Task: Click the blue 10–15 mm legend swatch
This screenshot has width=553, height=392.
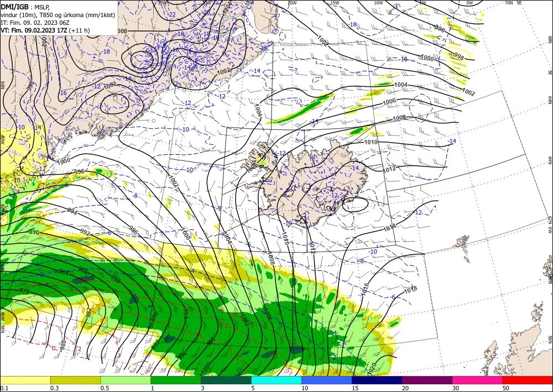Action: (327, 380)
